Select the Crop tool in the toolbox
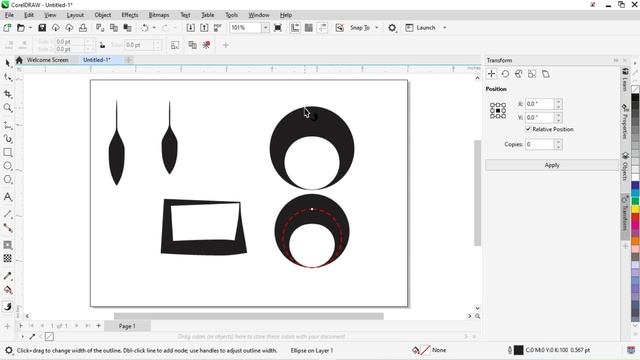This screenshot has width=640, height=360. click(7, 94)
